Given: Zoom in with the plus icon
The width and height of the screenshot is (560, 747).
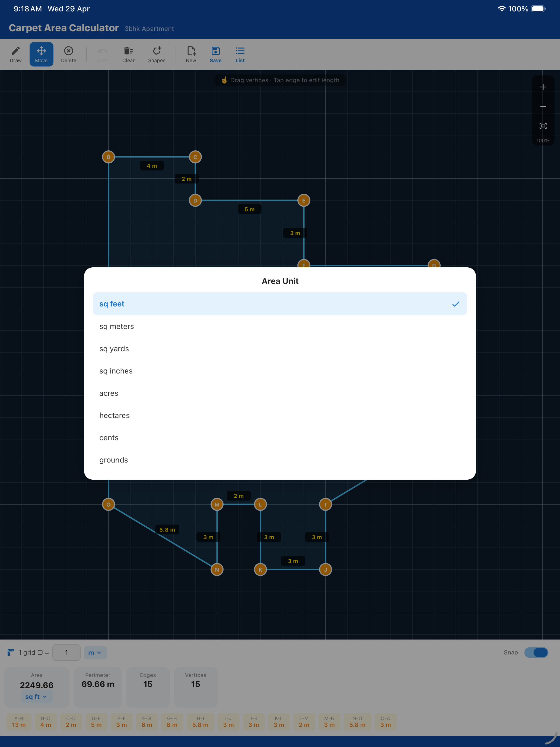Looking at the screenshot, I should click(x=543, y=87).
